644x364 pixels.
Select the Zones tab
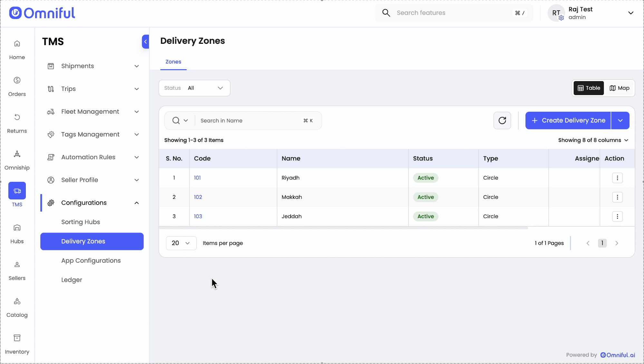click(173, 62)
